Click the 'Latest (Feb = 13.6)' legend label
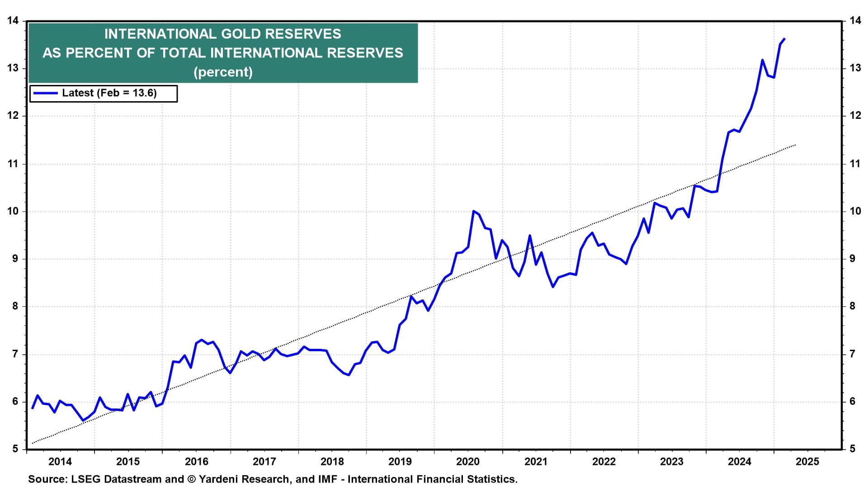 pos(109,93)
